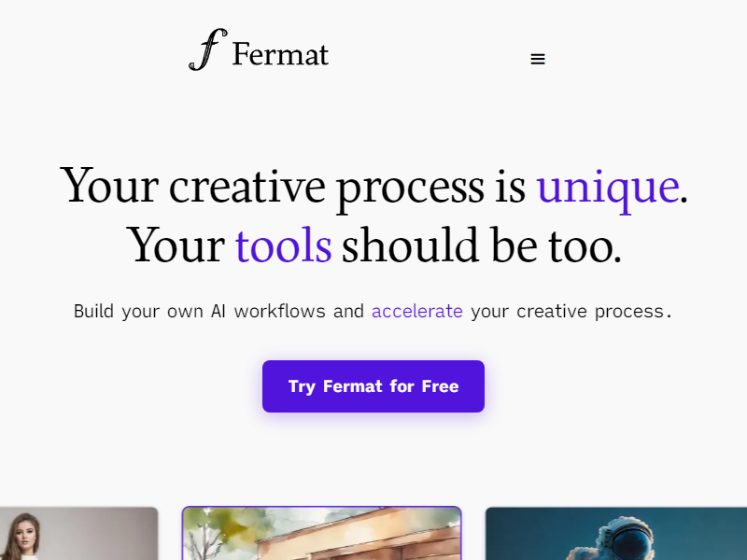Open the astronaut example card
The width and height of the screenshot is (747, 560).
616,533
